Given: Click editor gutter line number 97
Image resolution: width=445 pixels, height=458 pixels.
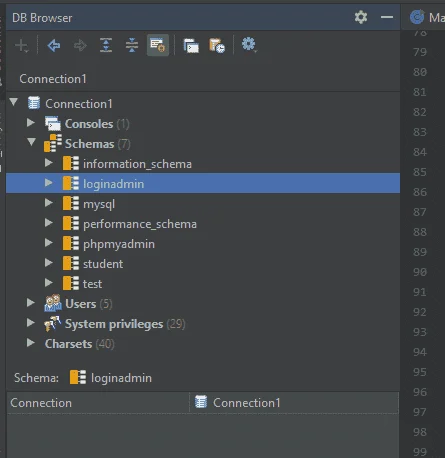Looking at the screenshot, I should [x=420, y=412].
